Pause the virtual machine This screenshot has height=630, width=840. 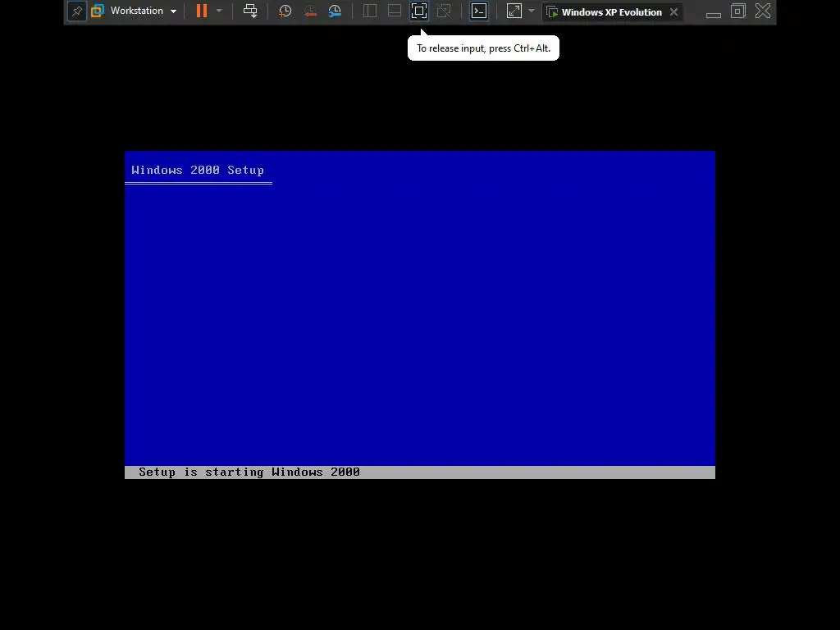(202, 11)
